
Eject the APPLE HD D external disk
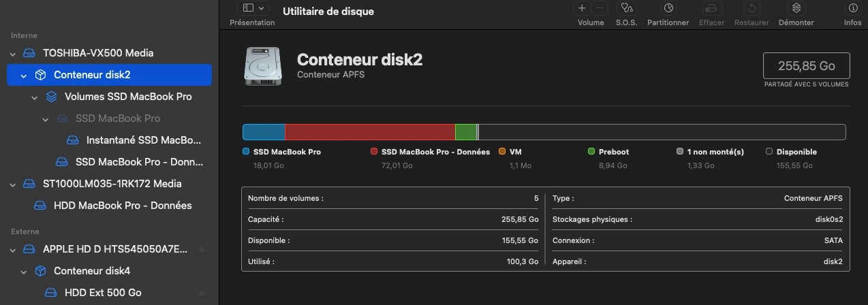click(202, 249)
